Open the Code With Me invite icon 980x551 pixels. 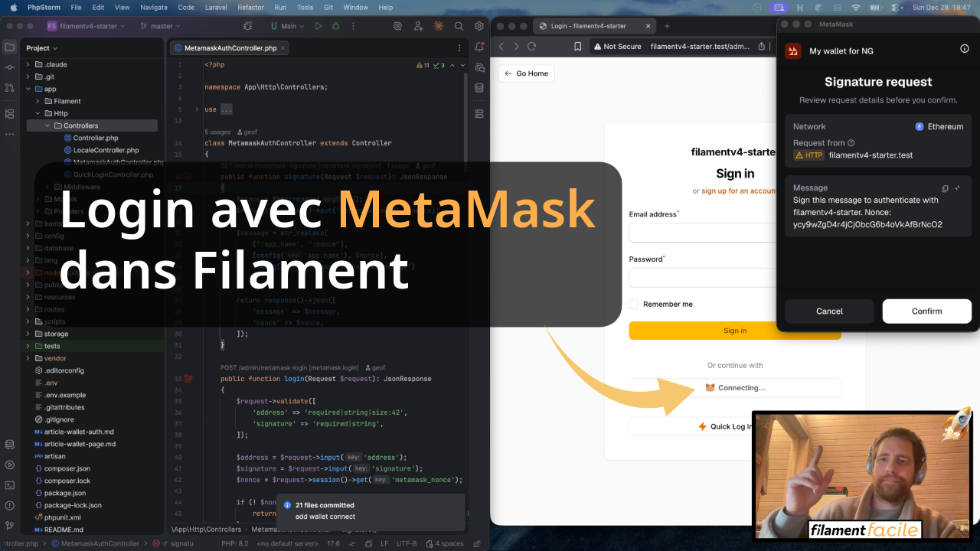[x=418, y=25]
